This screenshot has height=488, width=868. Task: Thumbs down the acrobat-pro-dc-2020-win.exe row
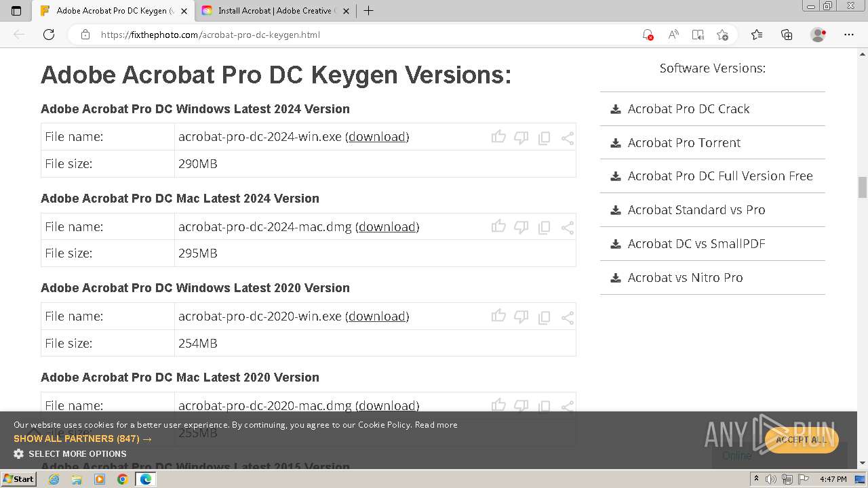click(x=521, y=317)
